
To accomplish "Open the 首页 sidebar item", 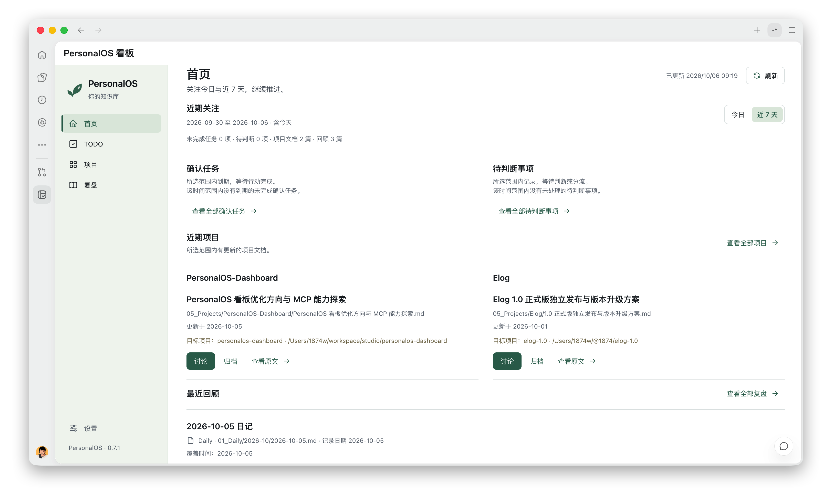I will (111, 123).
